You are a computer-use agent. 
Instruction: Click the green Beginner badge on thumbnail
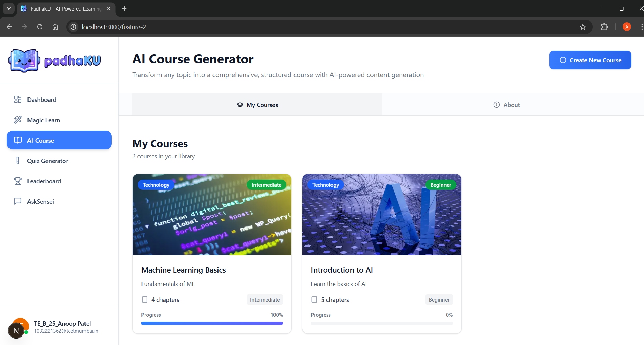[441, 185]
